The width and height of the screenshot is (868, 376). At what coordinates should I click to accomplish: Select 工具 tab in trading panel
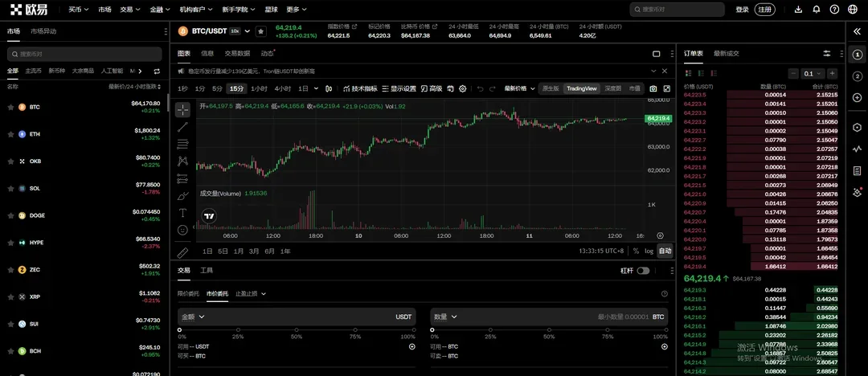(x=207, y=270)
